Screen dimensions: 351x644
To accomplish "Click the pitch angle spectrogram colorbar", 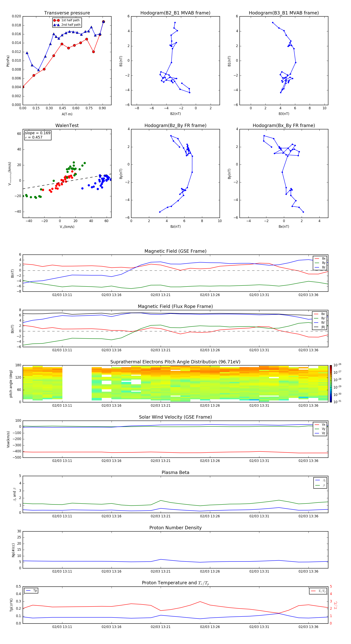I will (331, 384).
